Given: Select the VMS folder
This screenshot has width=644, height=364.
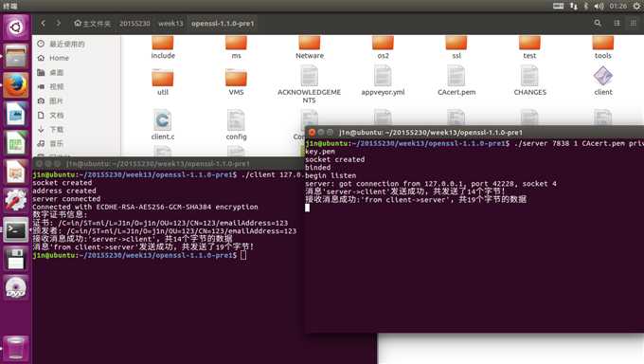Looking at the screenshot, I should [236, 82].
